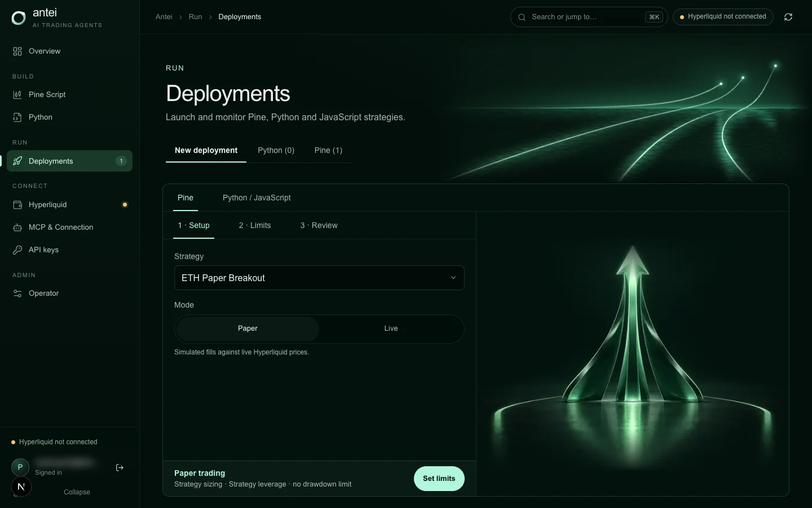Switch to the Pine (1) tab

pos(328,150)
